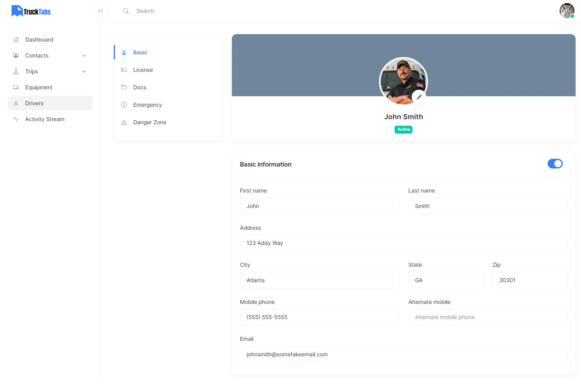Click the TruckTabs logo
Image resolution: width=581 pixels, height=392 pixels.
[x=31, y=11]
